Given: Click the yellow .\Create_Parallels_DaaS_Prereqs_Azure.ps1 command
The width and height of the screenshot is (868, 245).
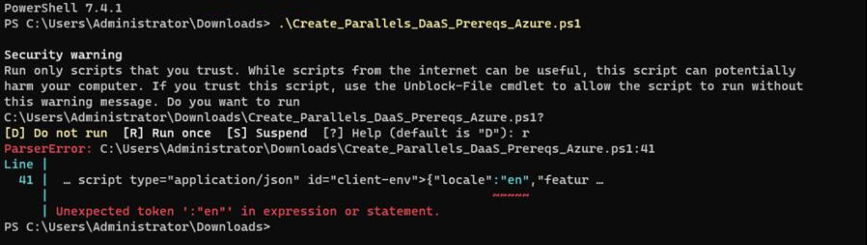Looking at the screenshot, I should 429,23.
